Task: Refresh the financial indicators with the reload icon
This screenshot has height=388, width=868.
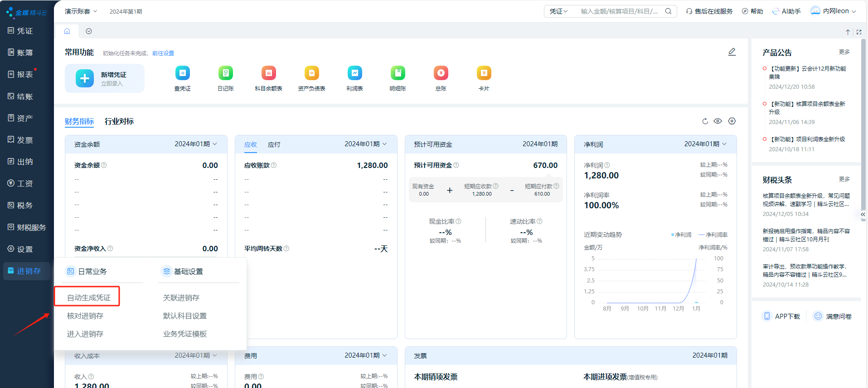Action: click(x=705, y=121)
